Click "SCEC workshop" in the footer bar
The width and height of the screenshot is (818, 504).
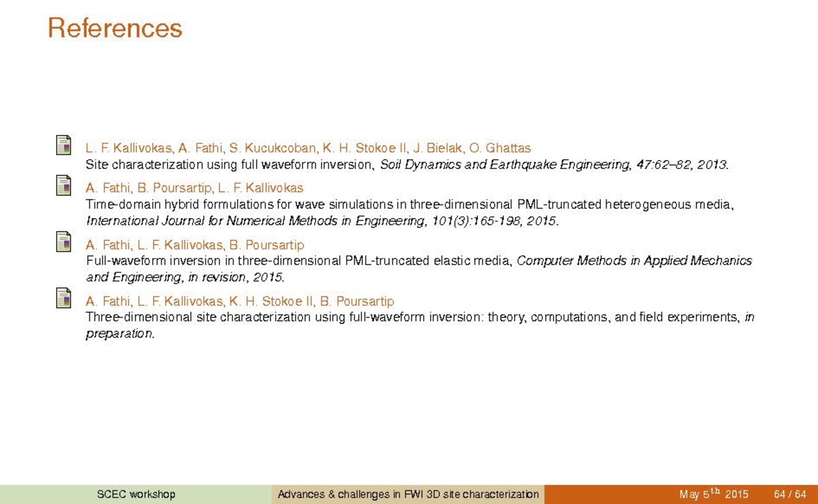tap(136, 494)
